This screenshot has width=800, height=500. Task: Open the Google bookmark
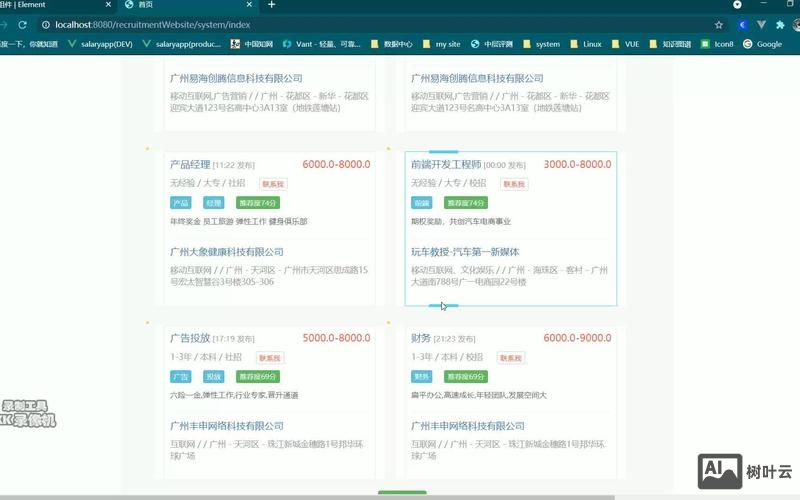click(762, 44)
